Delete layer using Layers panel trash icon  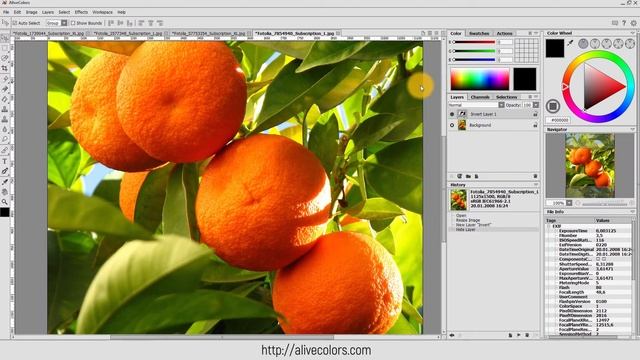click(x=535, y=176)
